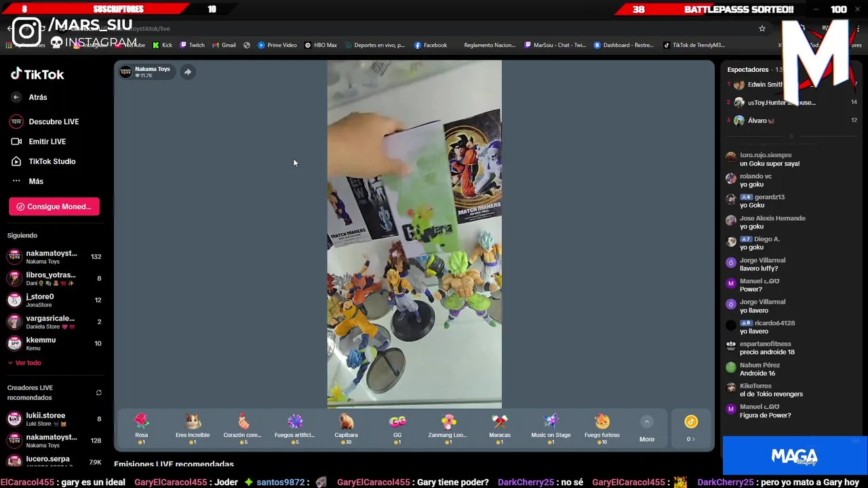Screen dimensions: 868x488
Task: Open Facebook bookmark
Action: [431, 45]
